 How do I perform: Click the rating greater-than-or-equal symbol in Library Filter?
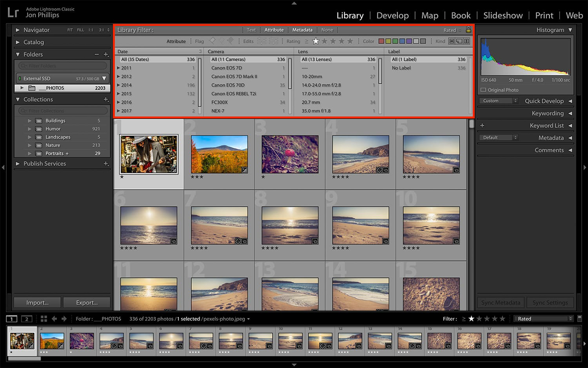click(307, 41)
